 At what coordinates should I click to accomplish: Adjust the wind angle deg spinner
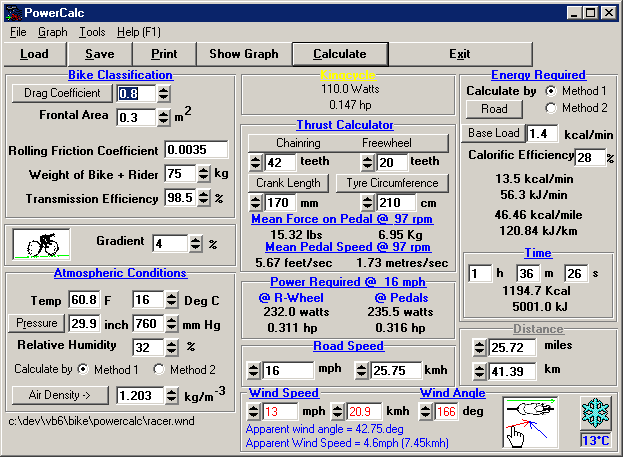coord(426,411)
